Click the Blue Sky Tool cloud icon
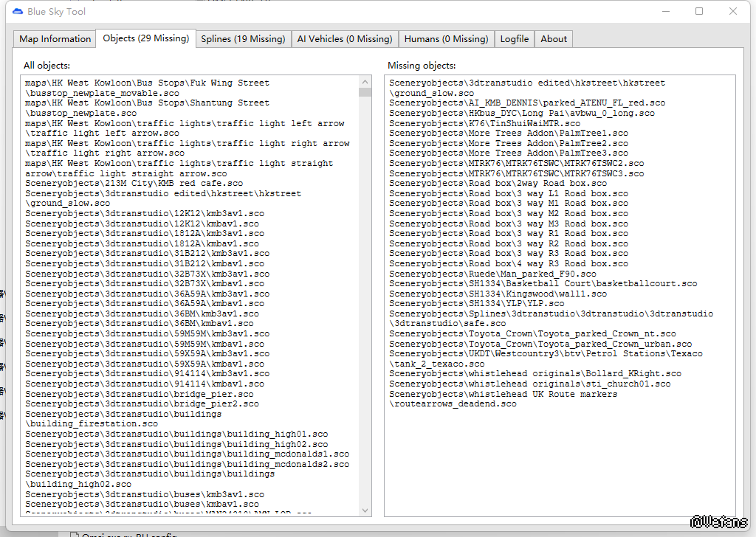The image size is (756, 537). (18, 11)
